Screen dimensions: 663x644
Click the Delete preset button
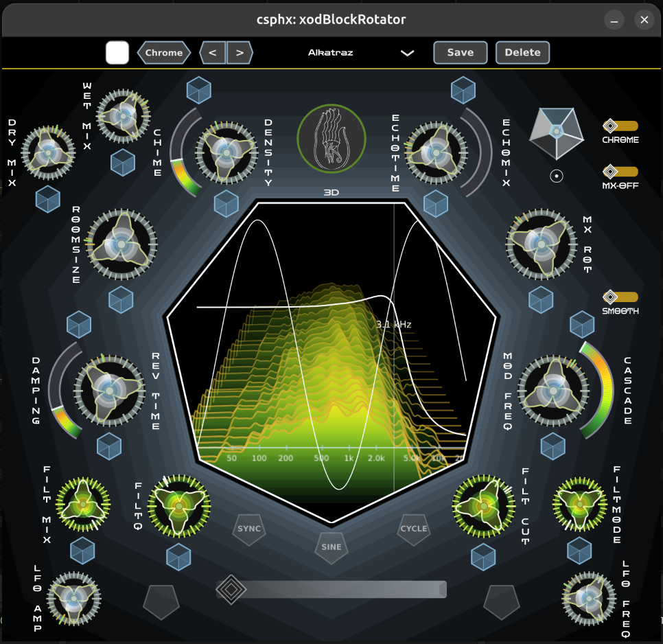[x=522, y=53]
